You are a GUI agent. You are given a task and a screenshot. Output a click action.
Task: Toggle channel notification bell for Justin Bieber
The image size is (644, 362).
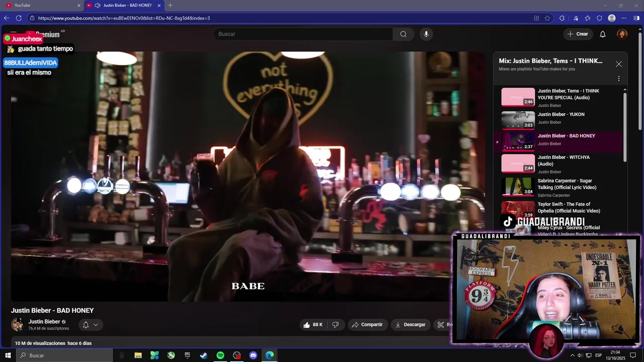(86, 325)
